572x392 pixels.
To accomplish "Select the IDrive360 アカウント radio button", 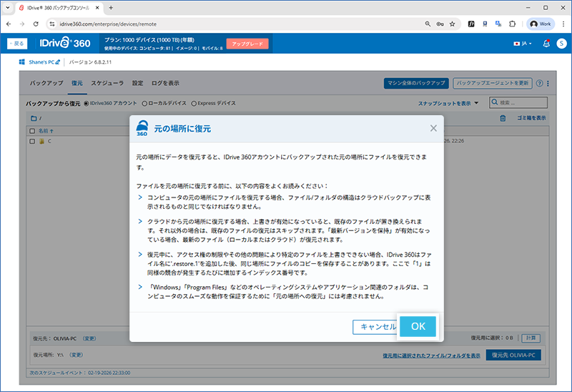I will [87, 104].
